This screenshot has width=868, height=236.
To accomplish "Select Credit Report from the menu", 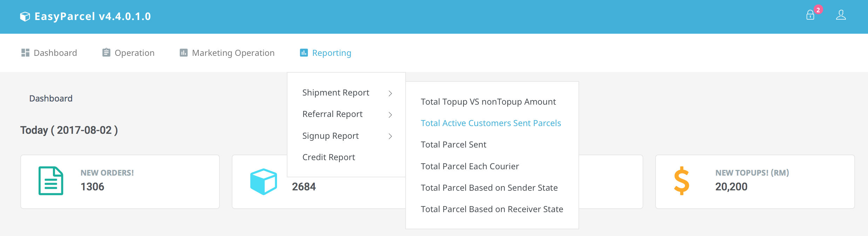I will 328,157.
